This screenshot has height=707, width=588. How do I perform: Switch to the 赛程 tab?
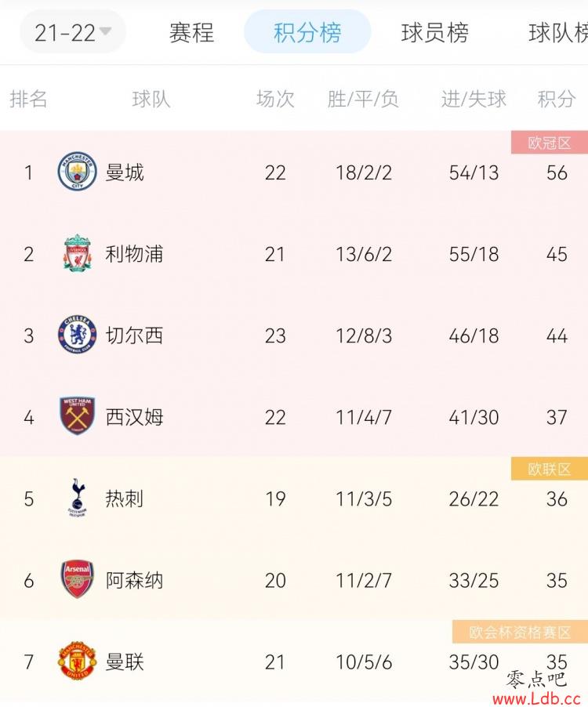(x=191, y=32)
